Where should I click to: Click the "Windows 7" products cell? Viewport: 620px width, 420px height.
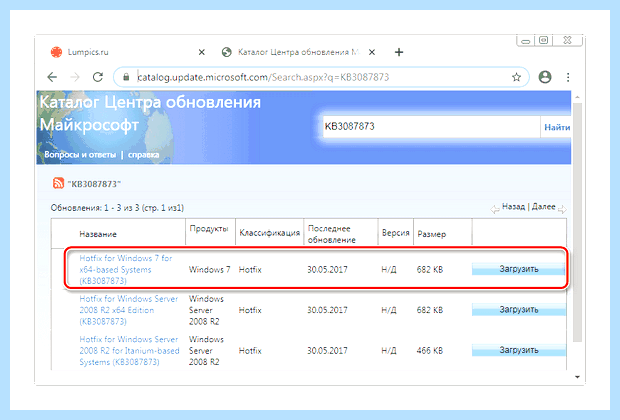click(x=210, y=270)
